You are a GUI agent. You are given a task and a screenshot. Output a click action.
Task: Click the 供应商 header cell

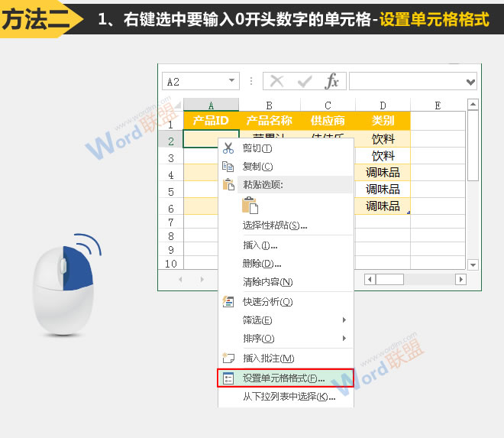click(328, 121)
